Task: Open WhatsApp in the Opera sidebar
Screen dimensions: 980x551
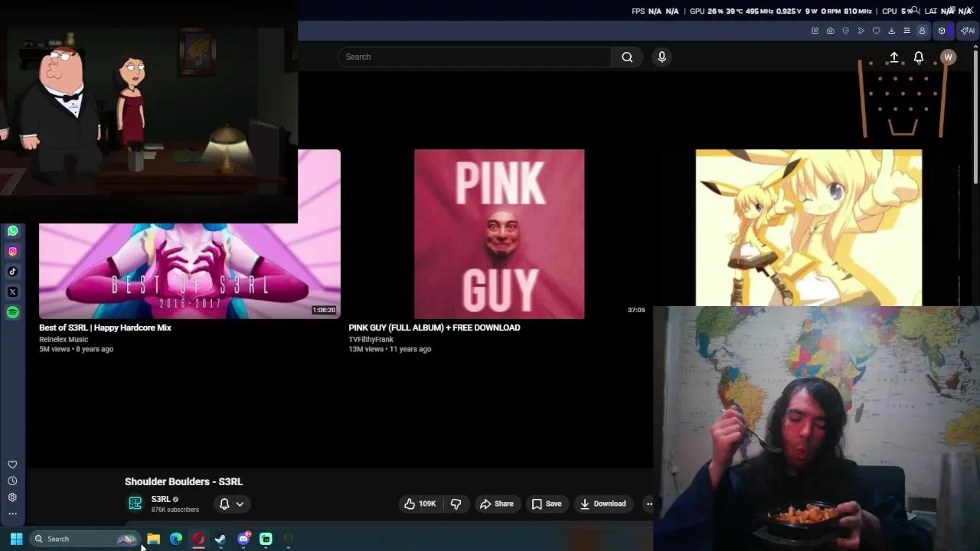Action: tap(12, 230)
